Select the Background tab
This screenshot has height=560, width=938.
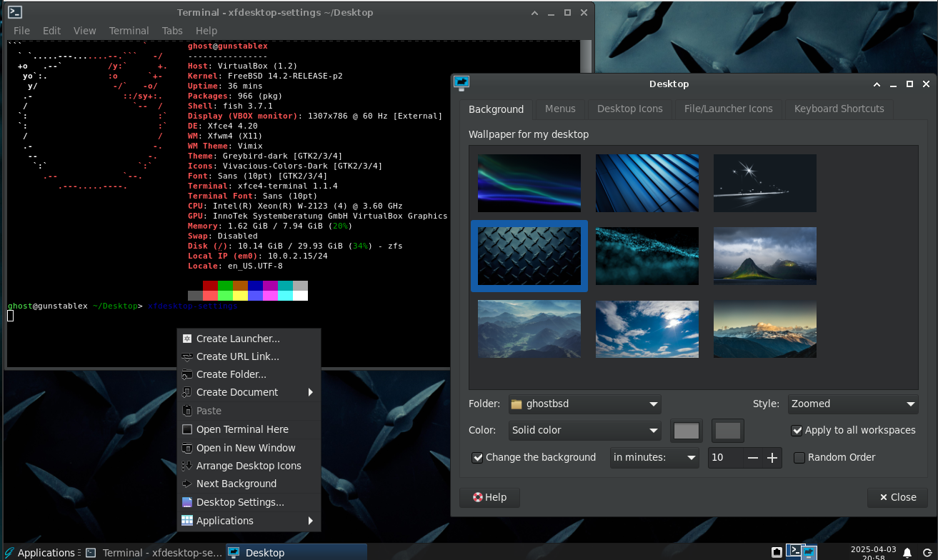497,109
